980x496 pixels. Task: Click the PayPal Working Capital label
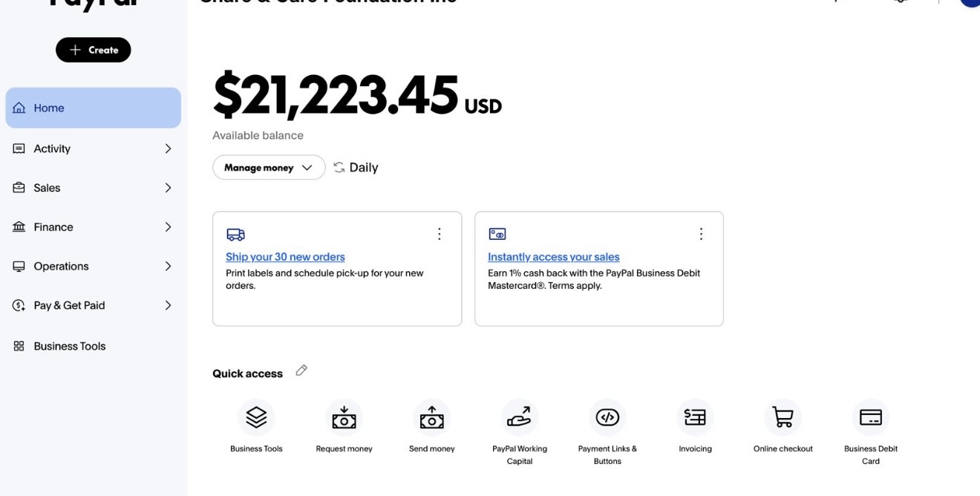coord(520,454)
